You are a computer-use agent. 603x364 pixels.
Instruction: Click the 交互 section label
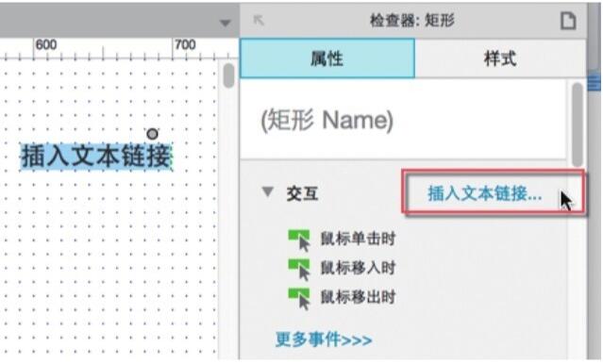(302, 193)
